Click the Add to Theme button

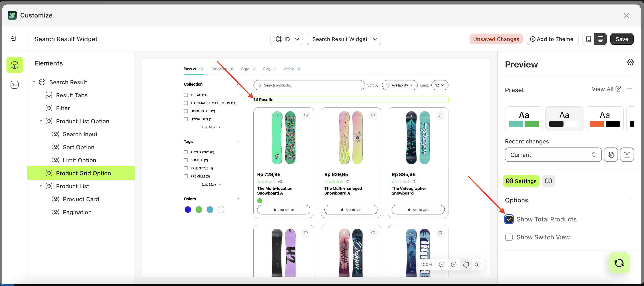click(x=553, y=39)
